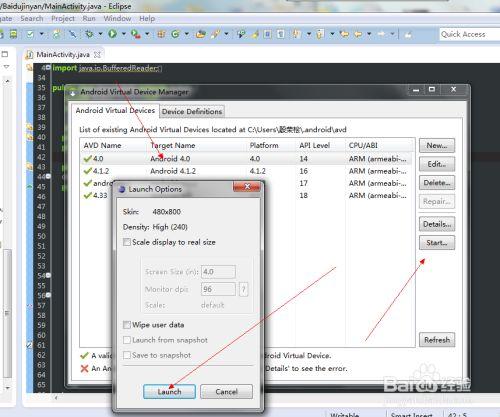This screenshot has height=417, width=500.
Task: Check the Wipe user data option
Action: tap(127, 325)
